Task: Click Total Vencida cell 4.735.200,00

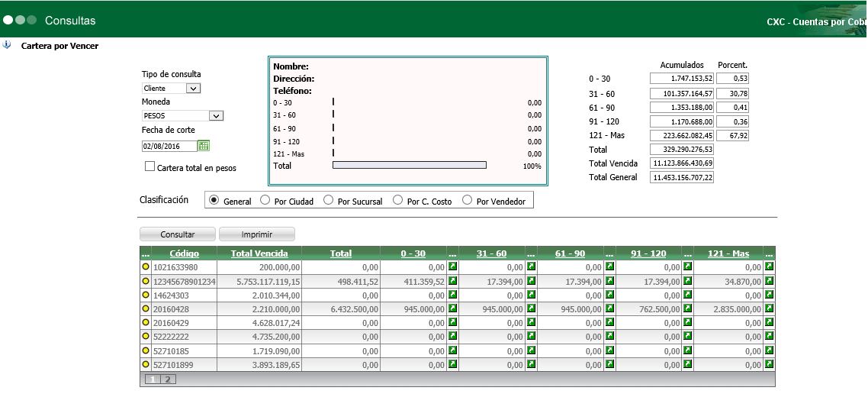Action: click(275, 337)
